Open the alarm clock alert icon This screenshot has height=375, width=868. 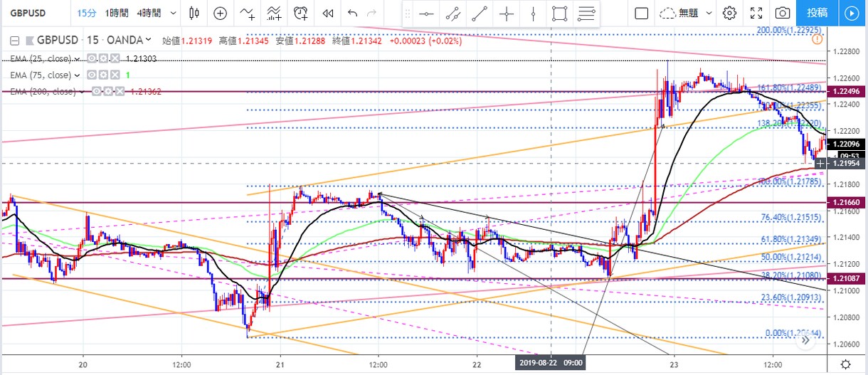pyautogui.click(x=301, y=13)
